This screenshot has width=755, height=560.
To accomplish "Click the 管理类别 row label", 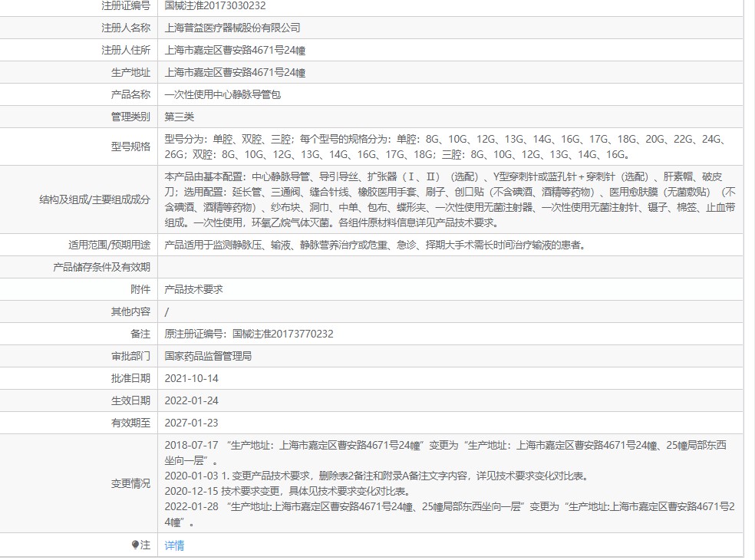I will tap(130, 117).
